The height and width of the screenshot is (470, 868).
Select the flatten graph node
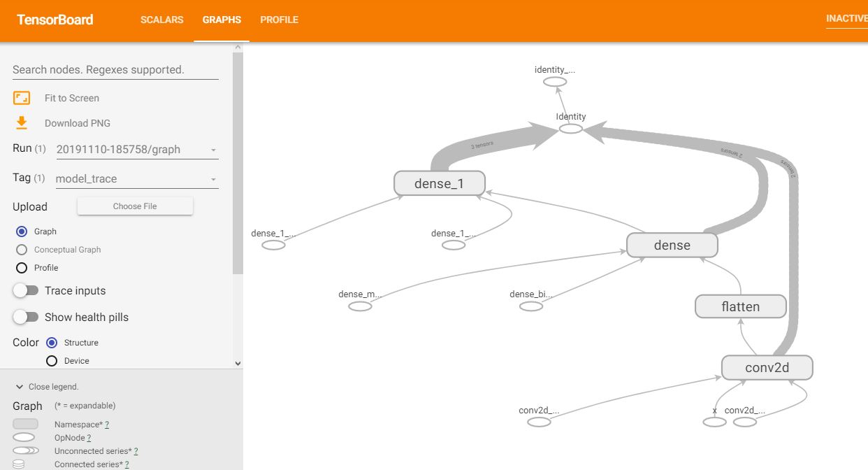(741, 306)
